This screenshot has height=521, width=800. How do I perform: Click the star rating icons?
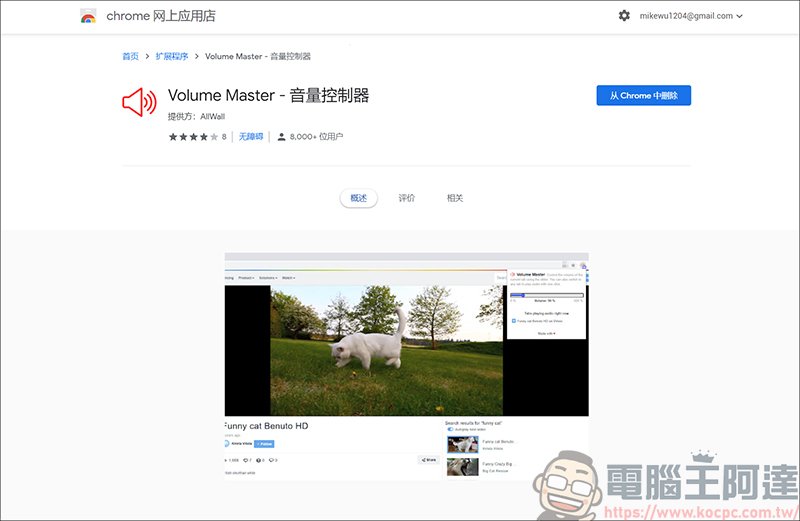pyautogui.click(x=193, y=137)
